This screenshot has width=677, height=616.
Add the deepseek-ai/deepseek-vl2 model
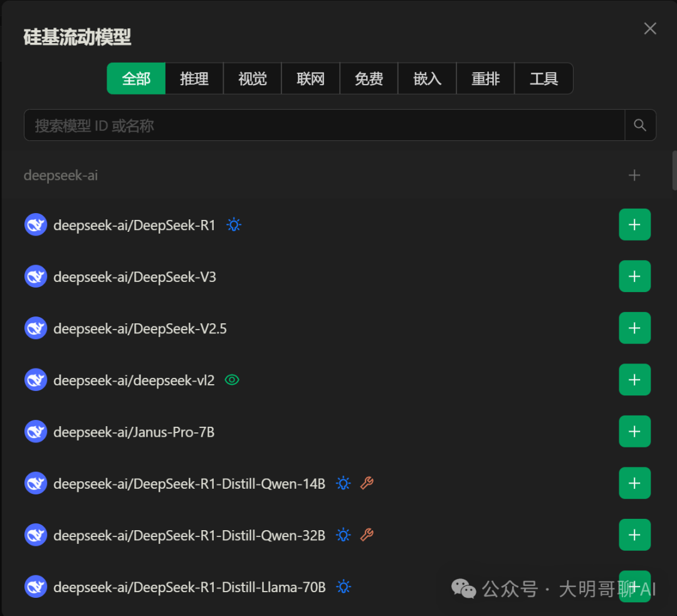coord(634,380)
